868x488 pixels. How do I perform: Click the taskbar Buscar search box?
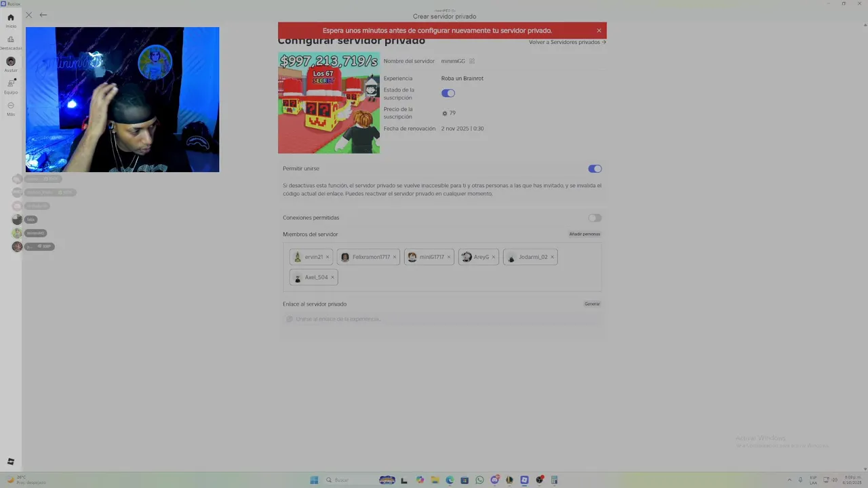[349, 480]
